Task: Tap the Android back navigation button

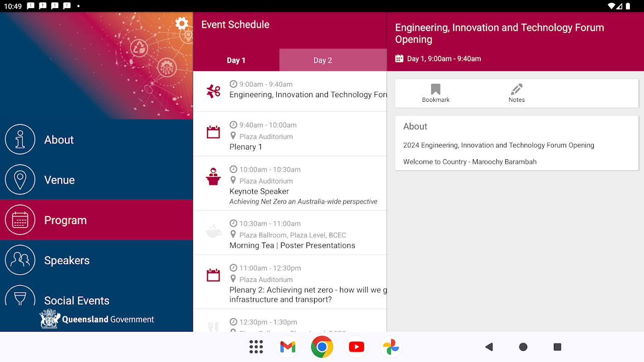Action: (x=489, y=347)
